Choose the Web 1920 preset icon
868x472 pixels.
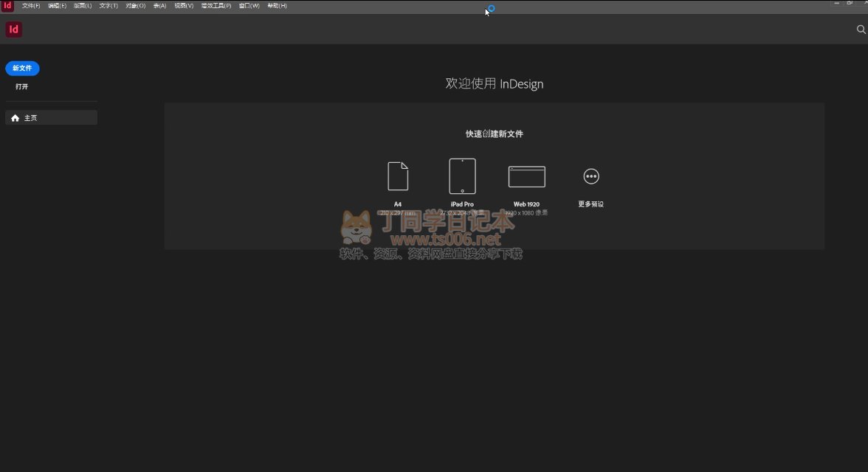(526, 176)
